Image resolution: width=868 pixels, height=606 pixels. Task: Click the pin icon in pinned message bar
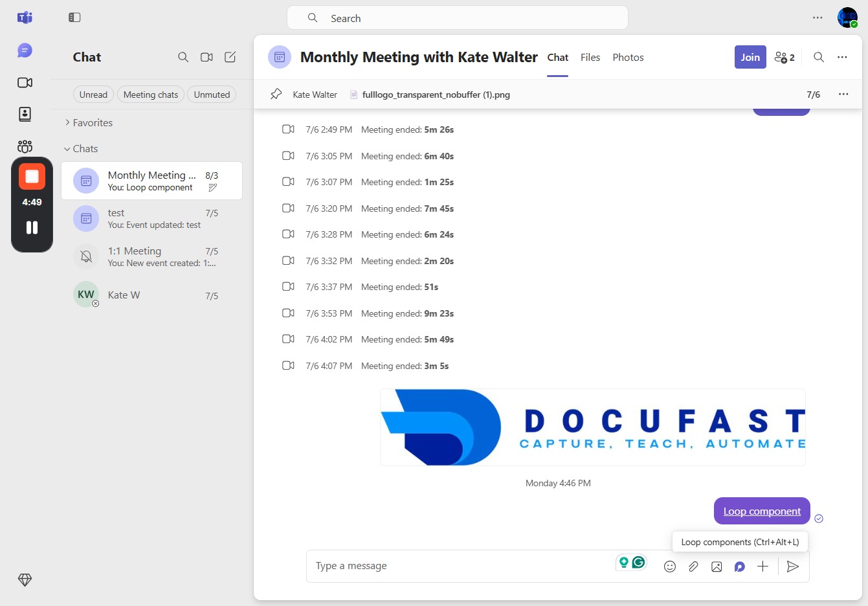point(276,94)
